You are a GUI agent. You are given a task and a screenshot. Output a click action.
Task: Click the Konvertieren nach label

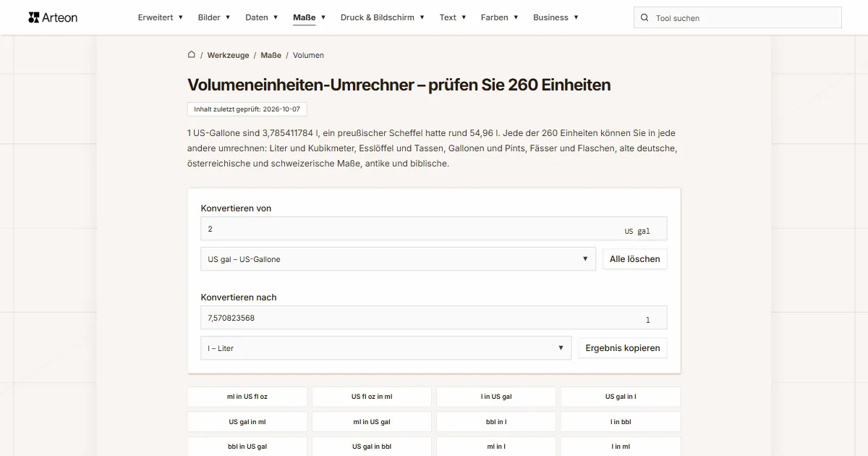coord(239,297)
